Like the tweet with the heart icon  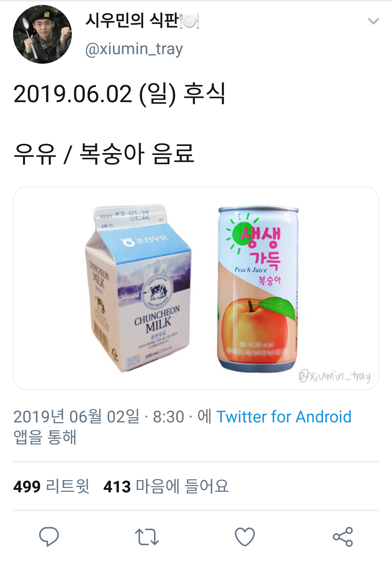(x=245, y=537)
